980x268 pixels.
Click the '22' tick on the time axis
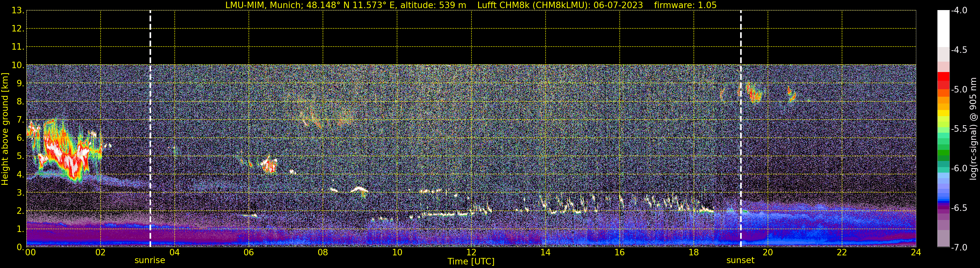click(x=842, y=252)
